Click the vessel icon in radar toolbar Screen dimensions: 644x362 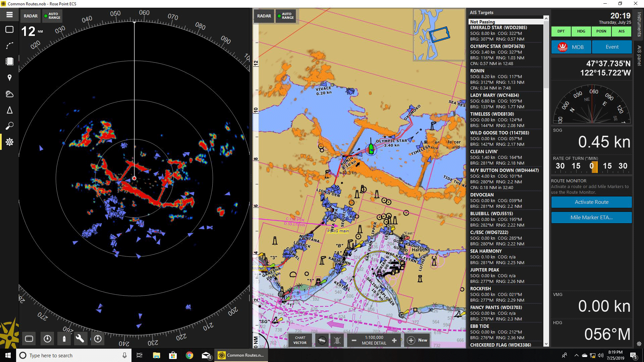[64, 339]
